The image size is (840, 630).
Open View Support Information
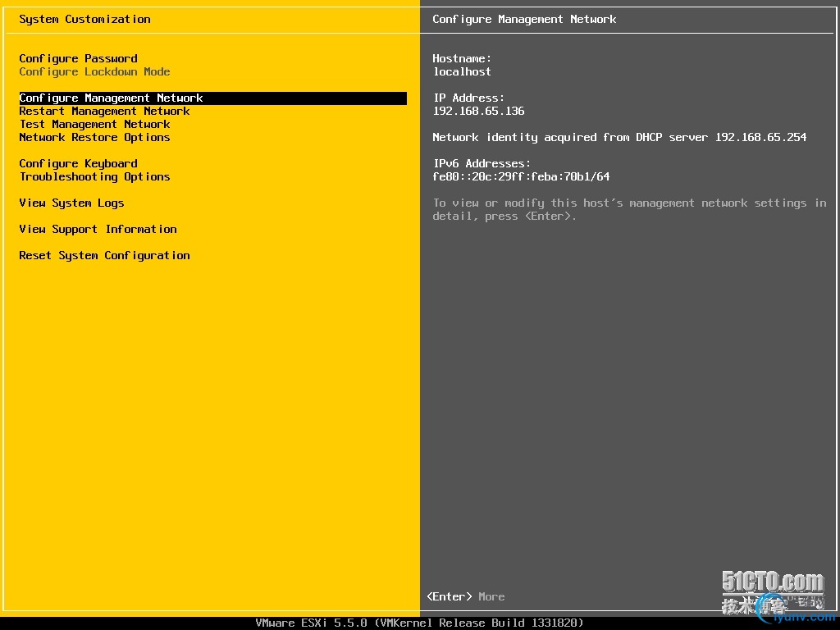pyautogui.click(x=98, y=230)
